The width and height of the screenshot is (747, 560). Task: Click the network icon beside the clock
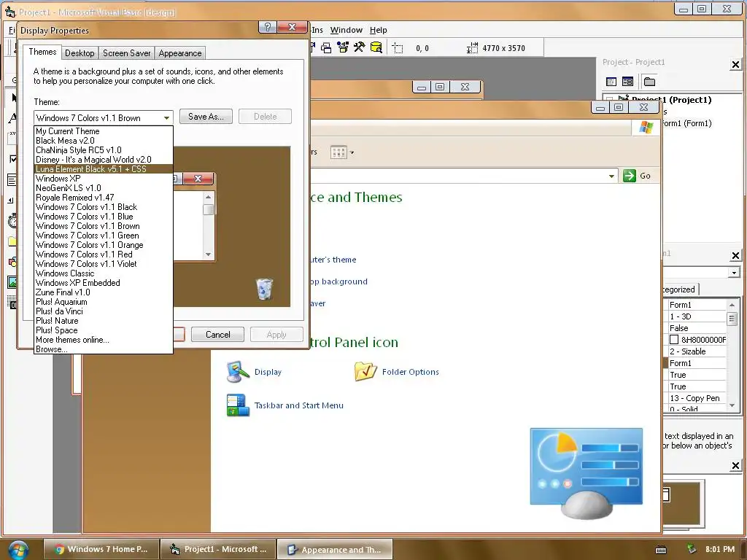pyautogui.click(x=692, y=549)
